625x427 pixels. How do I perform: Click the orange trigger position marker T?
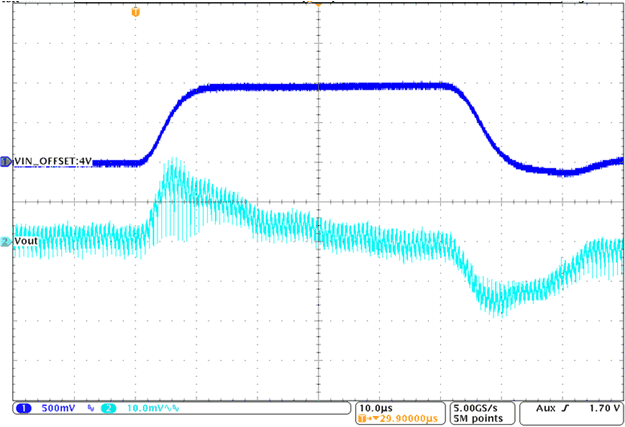pos(136,11)
